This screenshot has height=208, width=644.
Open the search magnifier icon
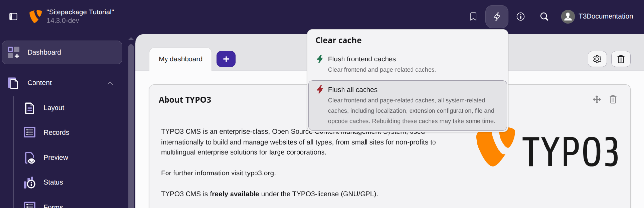coord(544,16)
